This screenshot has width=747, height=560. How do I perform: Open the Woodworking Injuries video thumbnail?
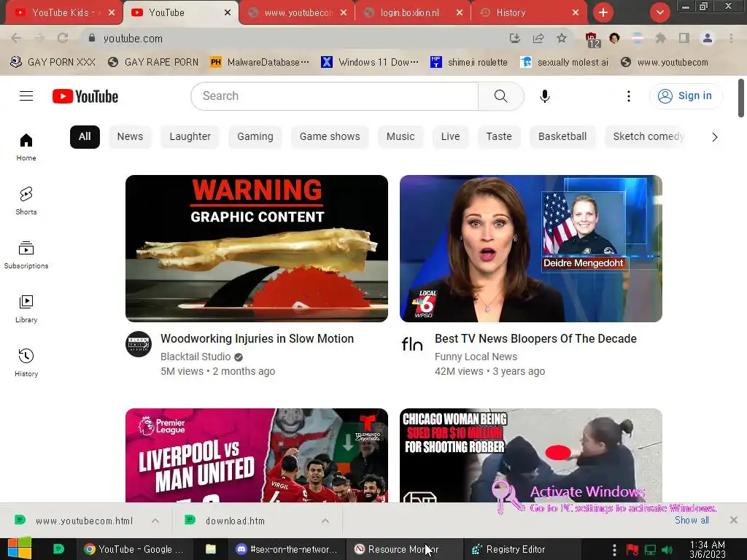257,249
